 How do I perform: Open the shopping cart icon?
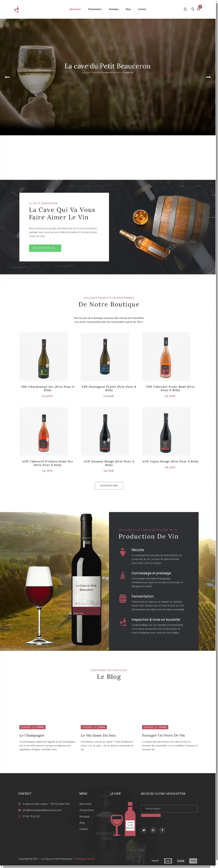pyautogui.click(x=198, y=9)
